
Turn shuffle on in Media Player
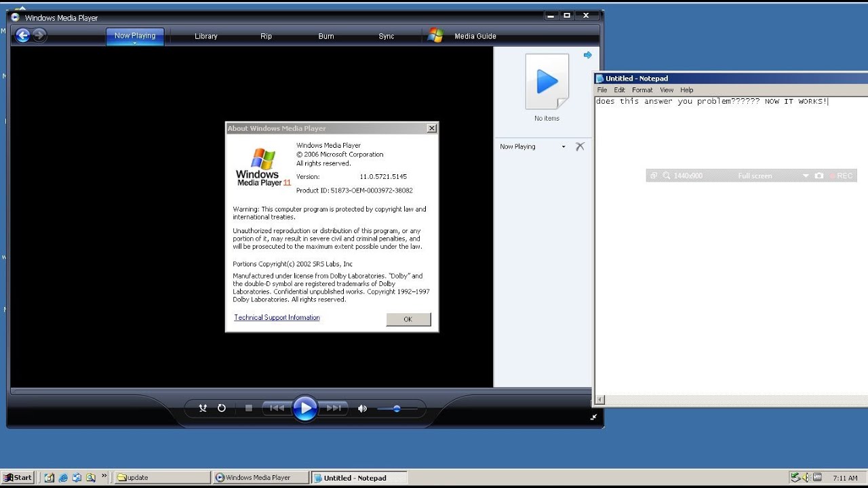pyautogui.click(x=202, y=408)
